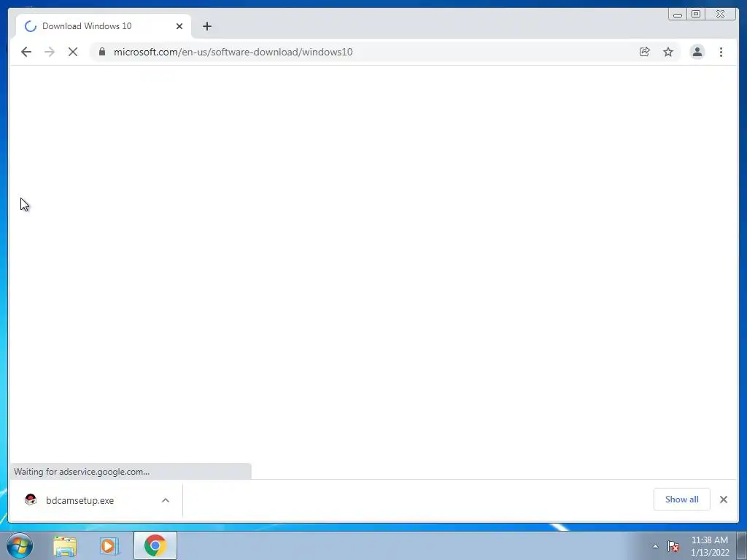747x560 pixels.
Task: Click the Show desktop button
Action: point(742,545)
